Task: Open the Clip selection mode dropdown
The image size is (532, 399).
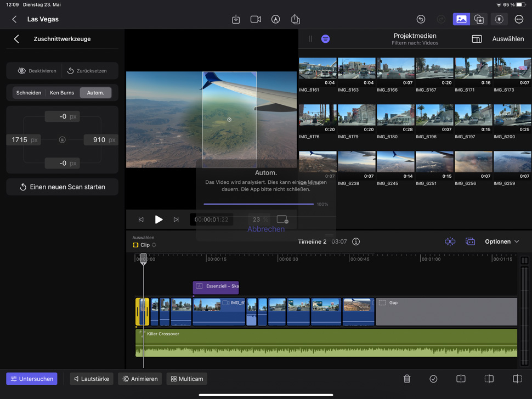Action: click(144, 245)
